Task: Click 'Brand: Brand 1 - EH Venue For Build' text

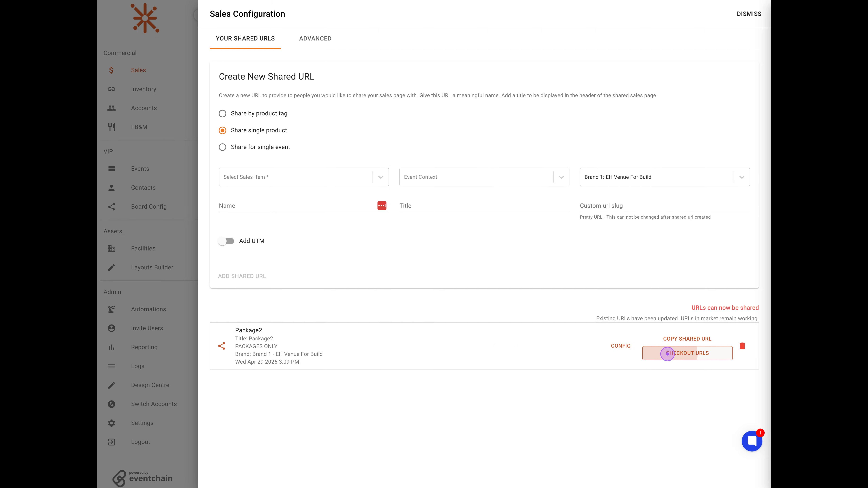Action: tap(279, 354)
